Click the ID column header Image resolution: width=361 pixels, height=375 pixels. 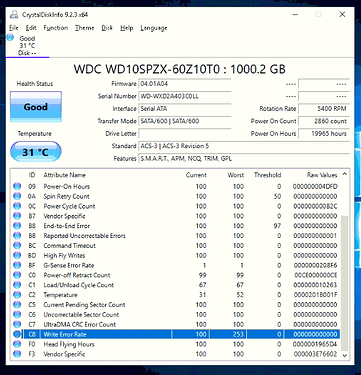32,175
